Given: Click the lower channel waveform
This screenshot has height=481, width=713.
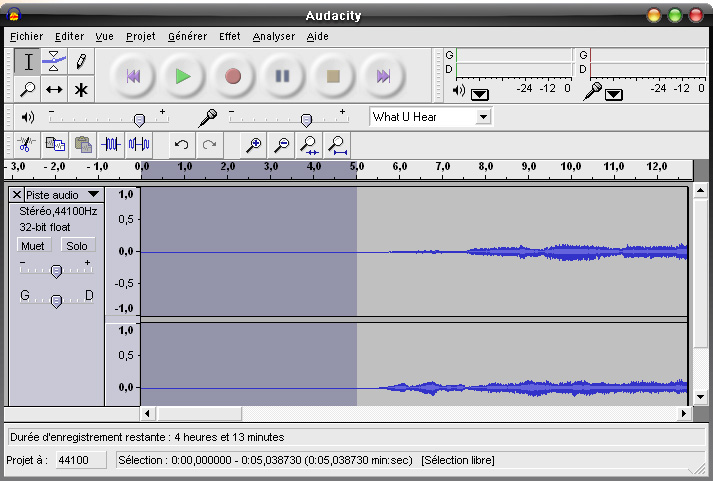Looking at the screenshot, I should click(414, 364).
